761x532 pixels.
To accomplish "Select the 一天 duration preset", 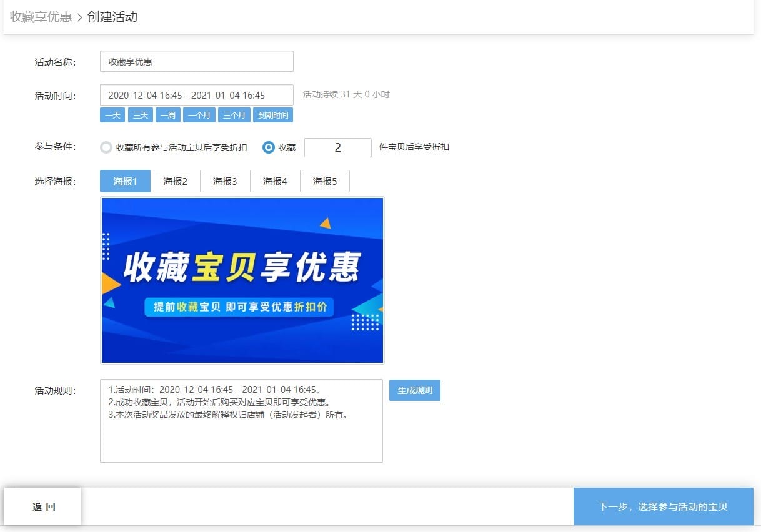I will coord(112,115).
